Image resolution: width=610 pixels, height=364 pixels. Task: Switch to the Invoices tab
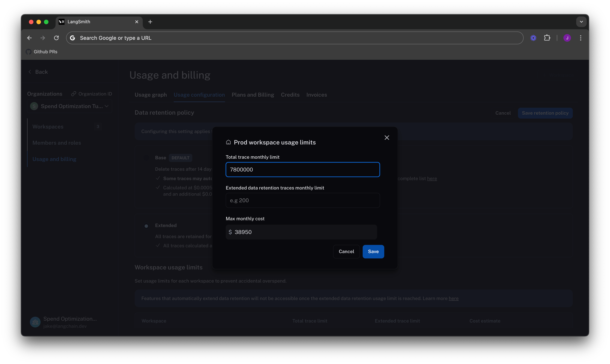coord(316,95)
